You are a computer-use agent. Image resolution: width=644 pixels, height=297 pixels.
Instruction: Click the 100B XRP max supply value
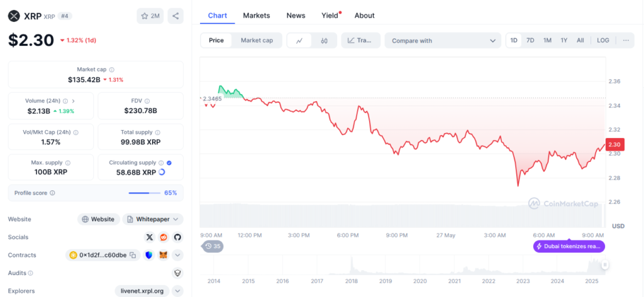tap(50, 172)
